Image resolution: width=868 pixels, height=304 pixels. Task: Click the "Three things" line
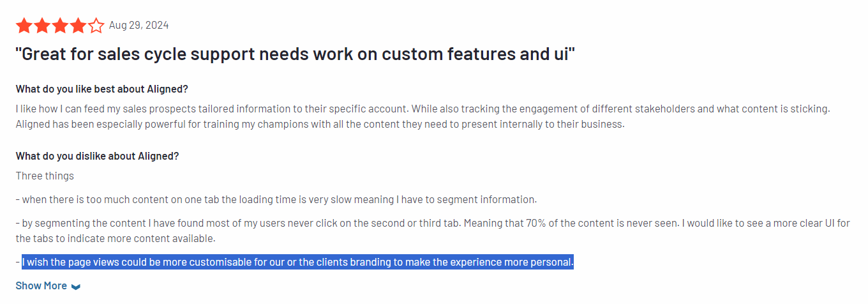(x=45, y=176)
